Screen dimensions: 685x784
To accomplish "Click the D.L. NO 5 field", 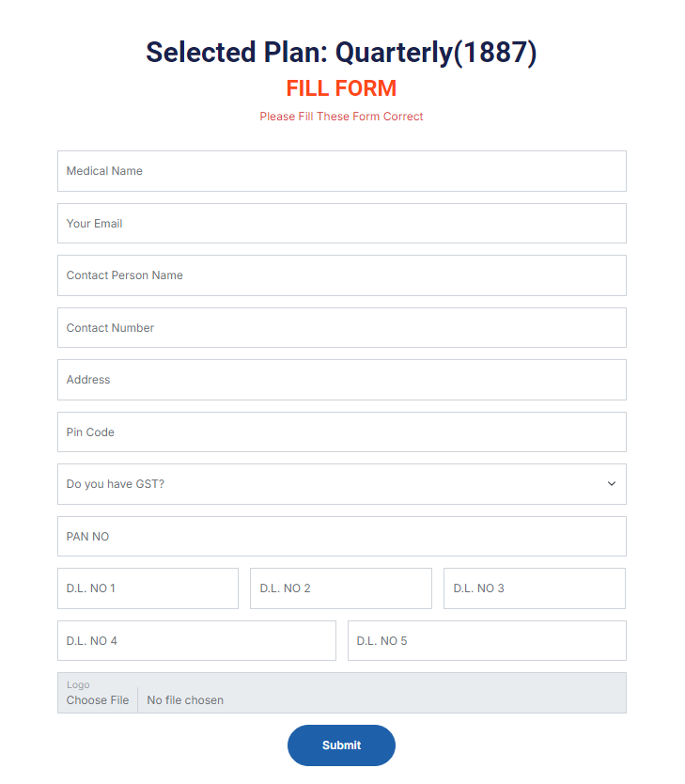I will [487, 641].
